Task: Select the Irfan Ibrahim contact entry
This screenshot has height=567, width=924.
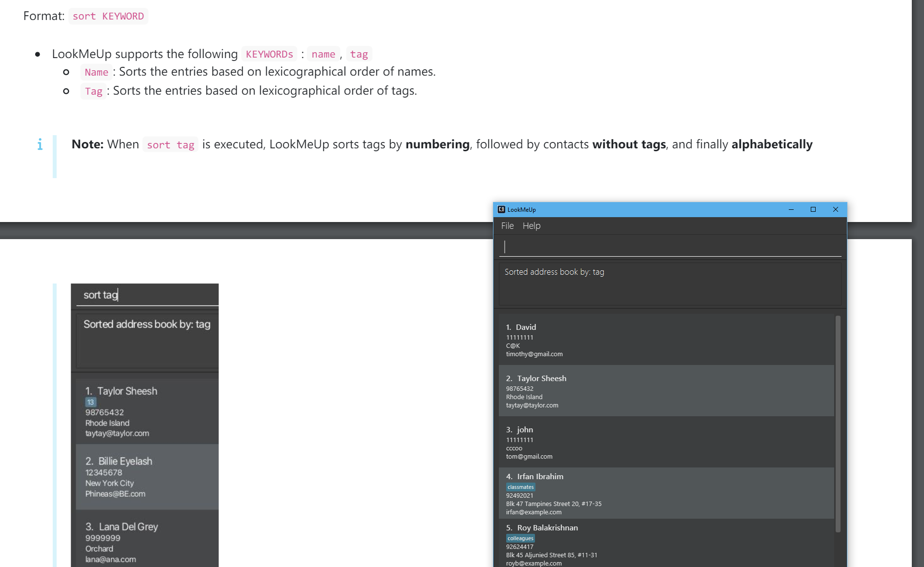Action: pyautogui.click(x=666, y=493)
